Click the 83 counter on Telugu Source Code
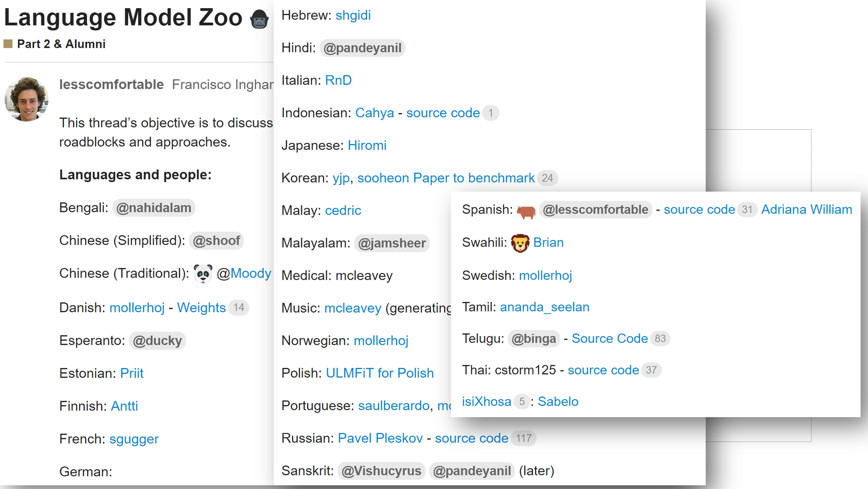This screenshot has width=868, height=489. click(x=660, y=339)
